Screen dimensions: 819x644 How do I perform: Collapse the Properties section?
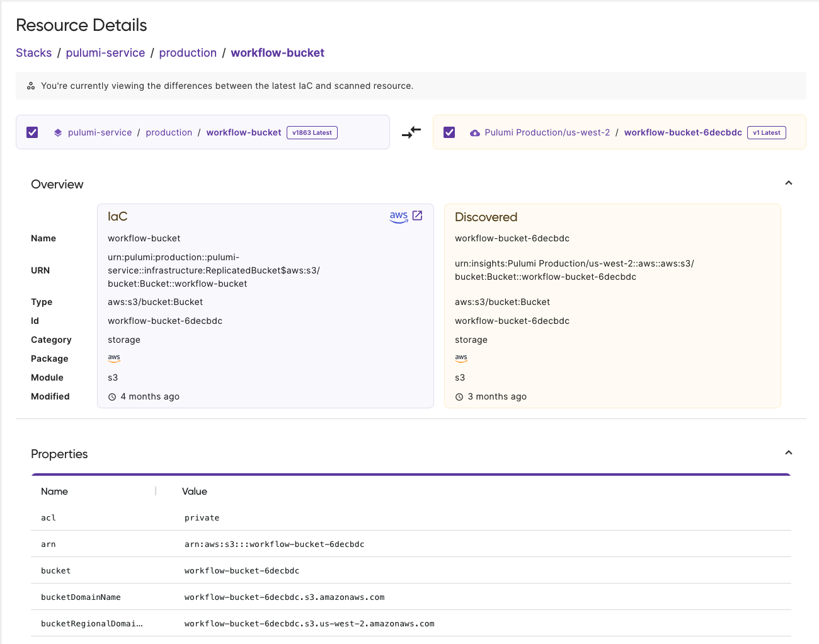point(788,453)
